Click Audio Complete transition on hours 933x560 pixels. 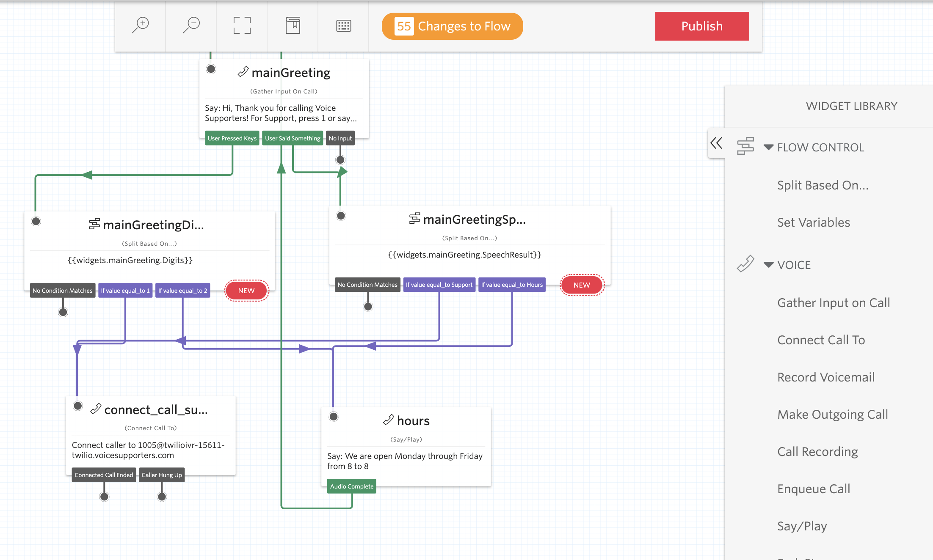[x=352, y=486]
